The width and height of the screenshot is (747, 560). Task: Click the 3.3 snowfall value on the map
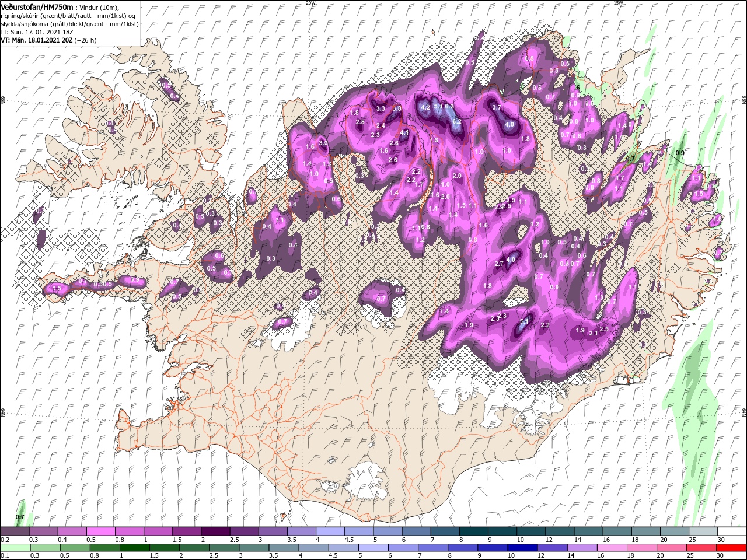(381, 108)
